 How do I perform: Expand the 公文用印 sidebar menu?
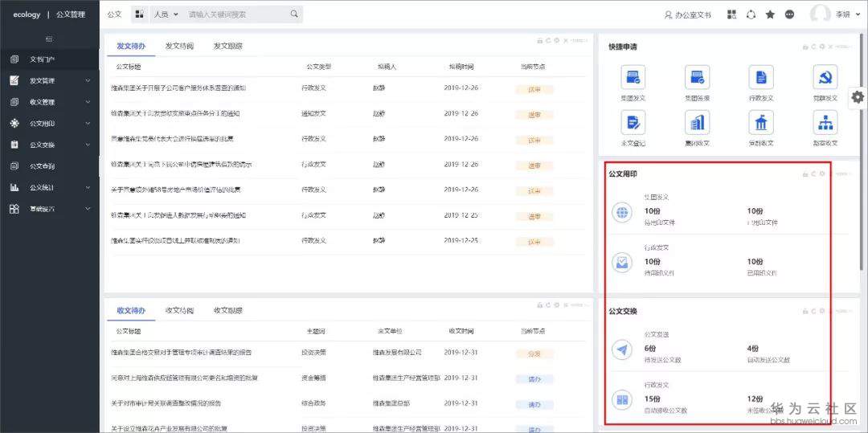(88, 124)
